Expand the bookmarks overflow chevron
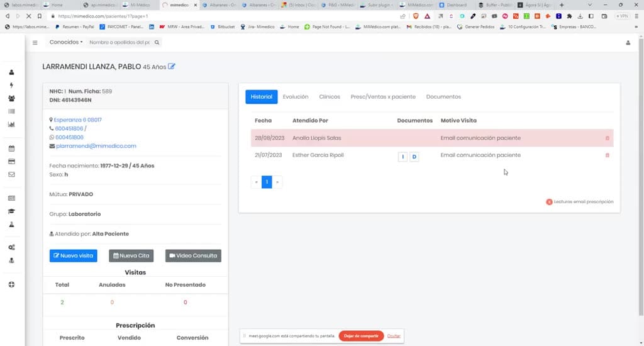Screen dimensions: 644x346 tap(636, 26)
